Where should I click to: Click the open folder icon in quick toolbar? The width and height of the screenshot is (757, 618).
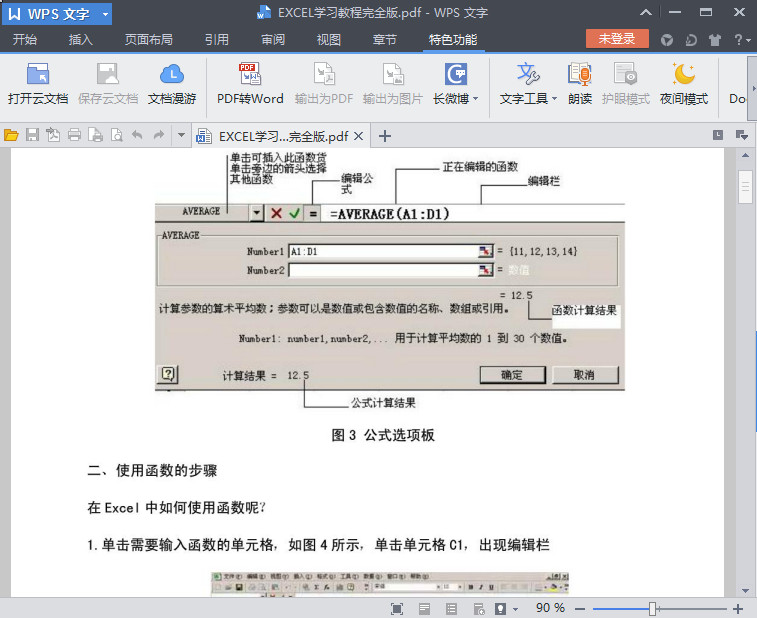(x=11, y=135)
